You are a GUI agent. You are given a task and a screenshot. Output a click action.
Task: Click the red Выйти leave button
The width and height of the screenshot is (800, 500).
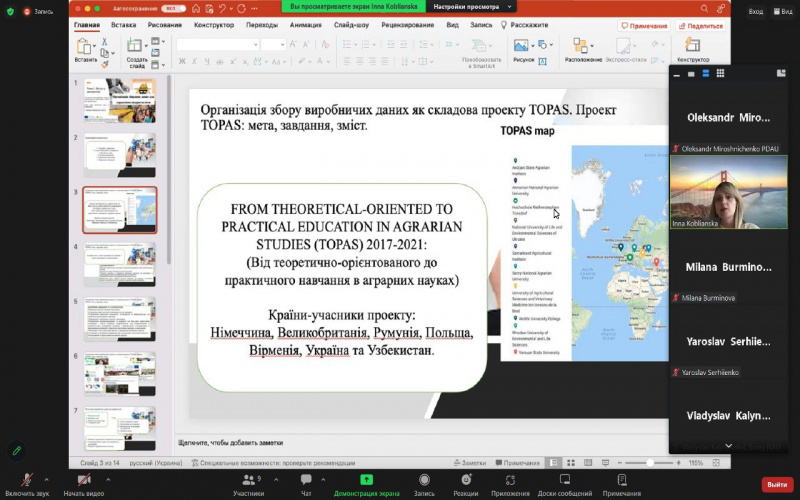click(x=777, y=484)
